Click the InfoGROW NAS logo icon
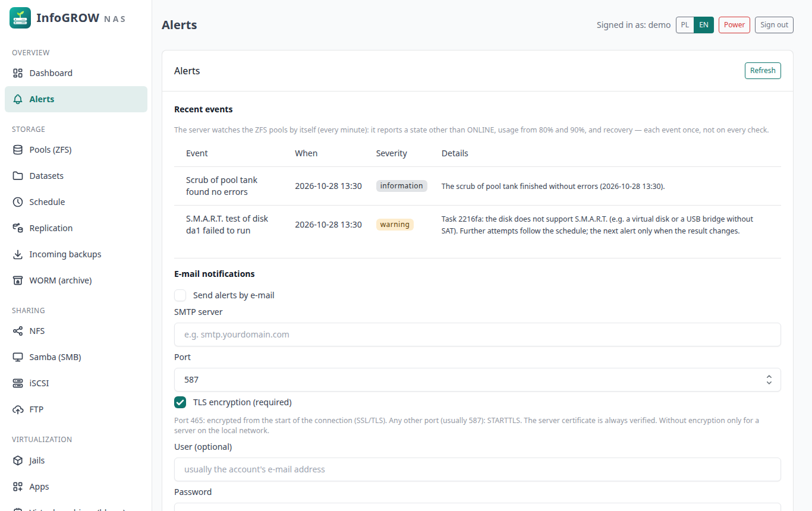Viewport: 812px width, 511px height. coord(20,18)
